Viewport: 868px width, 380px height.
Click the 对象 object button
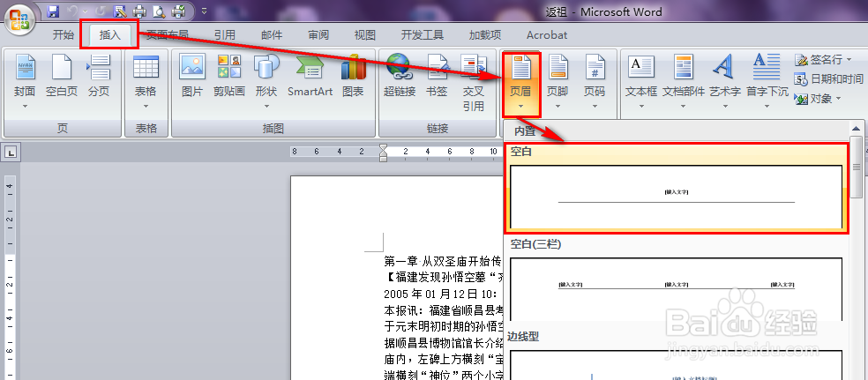click(813, 99)
